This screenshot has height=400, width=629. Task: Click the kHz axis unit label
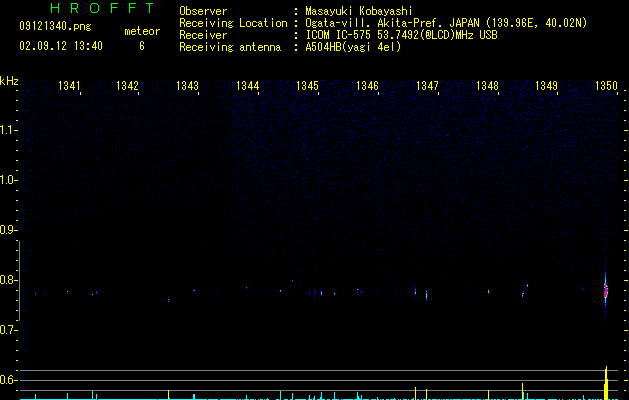pos(9,81)
